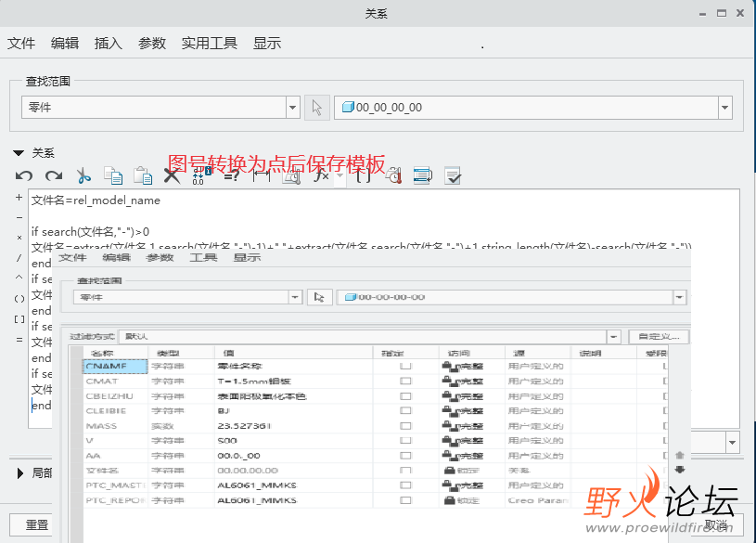The width and height of the screenshot is (756, 543).
Task: Evaluate expression with the =? icon
Action: coord(231,176)
